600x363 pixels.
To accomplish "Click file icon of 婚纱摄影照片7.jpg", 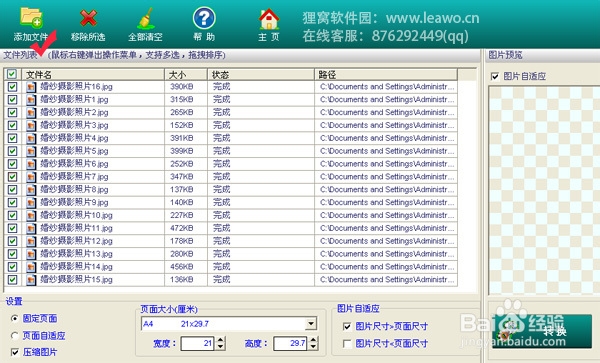I will pyautogui.click(x=31, y=177).
